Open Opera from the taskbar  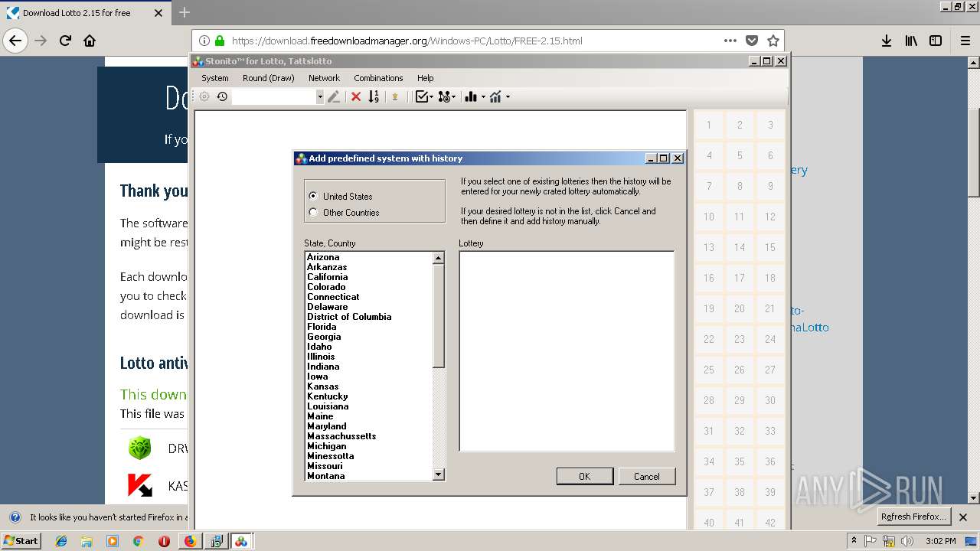click(164, 541)
